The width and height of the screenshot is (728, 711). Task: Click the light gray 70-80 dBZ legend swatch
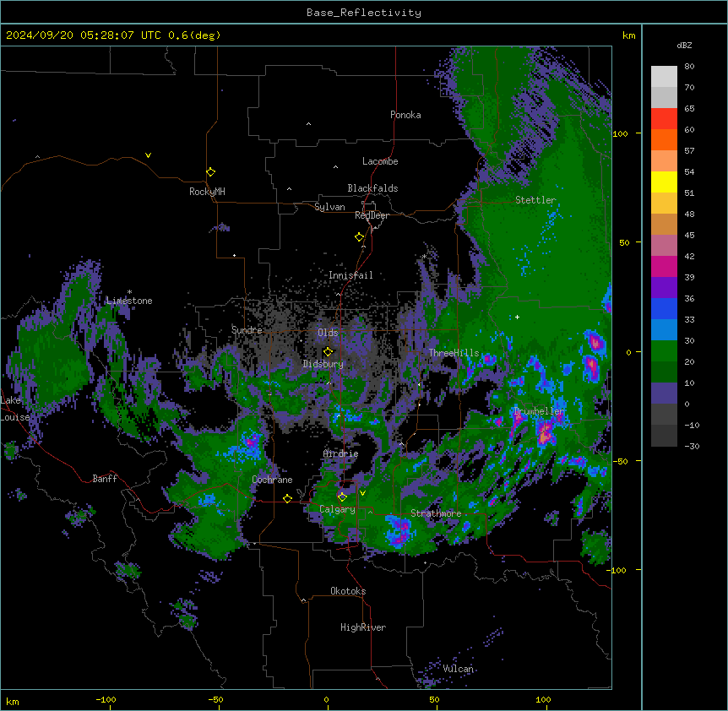(x=664, y=77)
